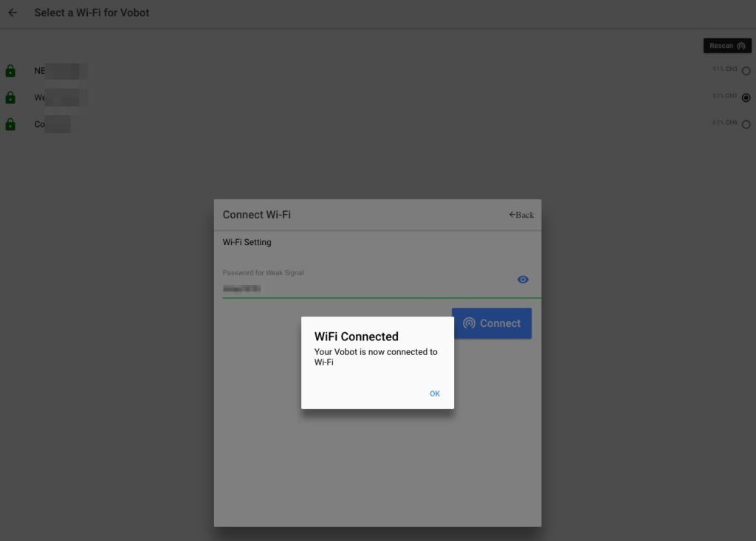Go back using the Connect Wi-Fi Back link

pyautogui.click(x=521, y=215)
